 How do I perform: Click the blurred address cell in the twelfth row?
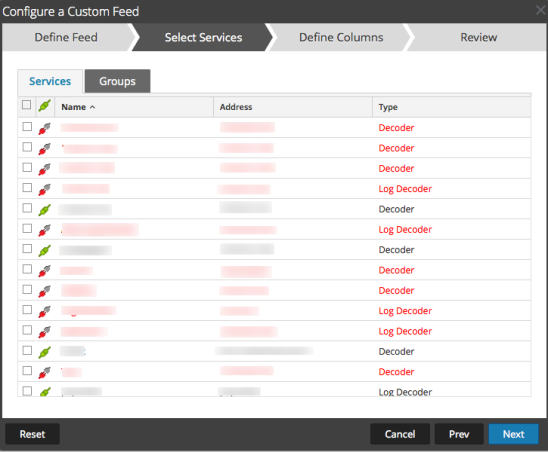(264, 351)
